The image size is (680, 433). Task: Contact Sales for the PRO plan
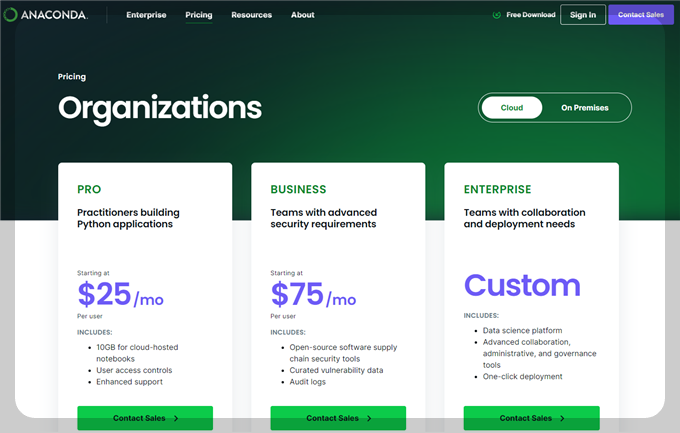(x=145, y=418)
